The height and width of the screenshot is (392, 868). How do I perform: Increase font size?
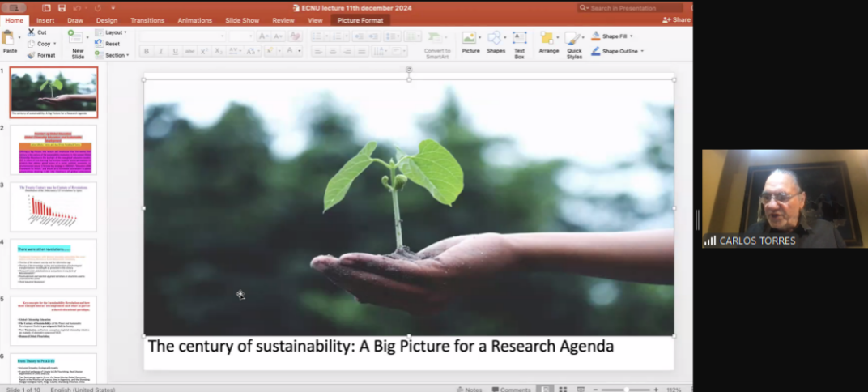point(263,36)
